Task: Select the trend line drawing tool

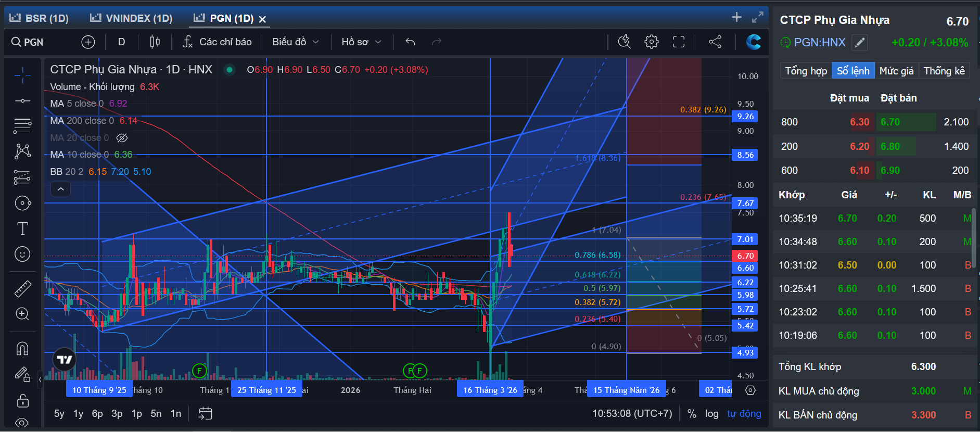Action: [x=22, y=100]
